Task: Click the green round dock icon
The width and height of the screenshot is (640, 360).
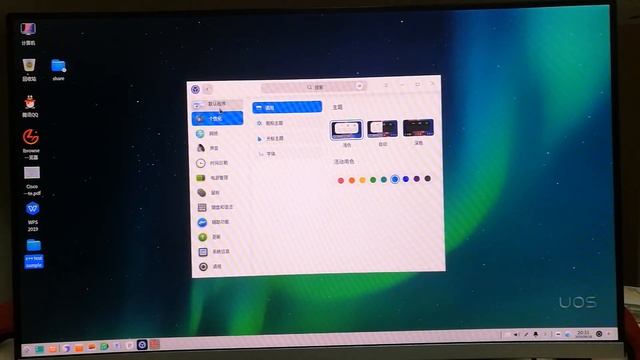Action: pyautogui.click(x=104, y=347)
